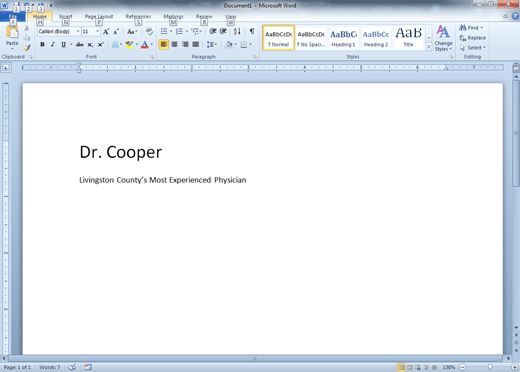
Task: Justify the paragraph text
Action: 196,44
